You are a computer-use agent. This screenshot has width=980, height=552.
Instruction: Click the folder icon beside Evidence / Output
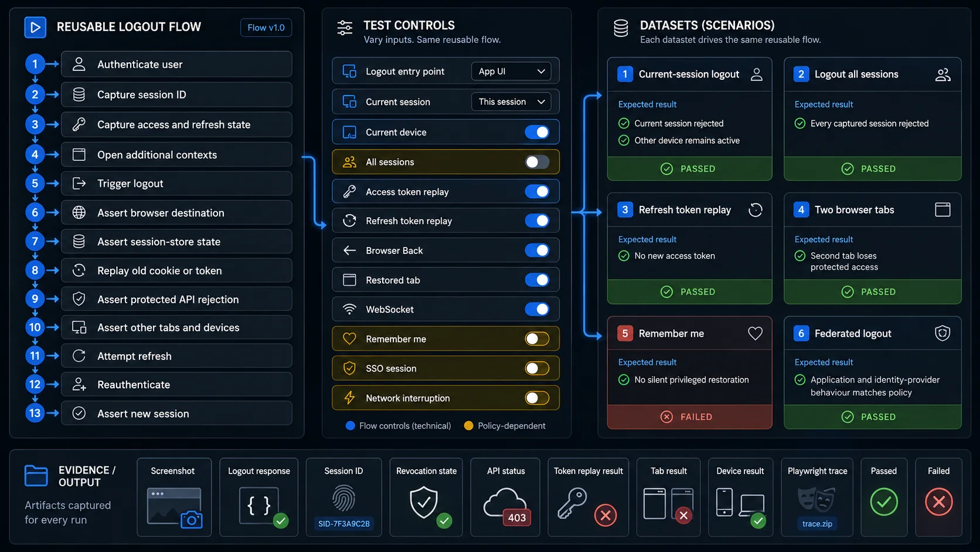coord(36,476)
